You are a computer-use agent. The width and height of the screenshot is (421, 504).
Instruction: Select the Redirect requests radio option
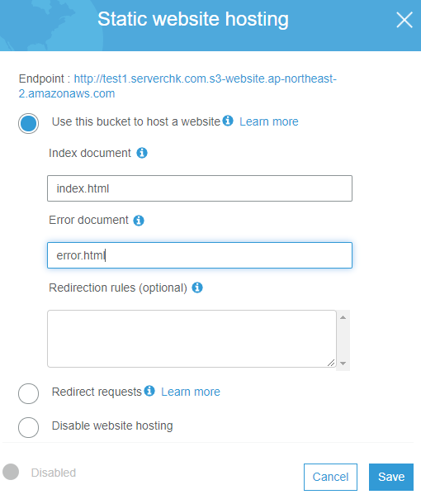coord(29,393)
